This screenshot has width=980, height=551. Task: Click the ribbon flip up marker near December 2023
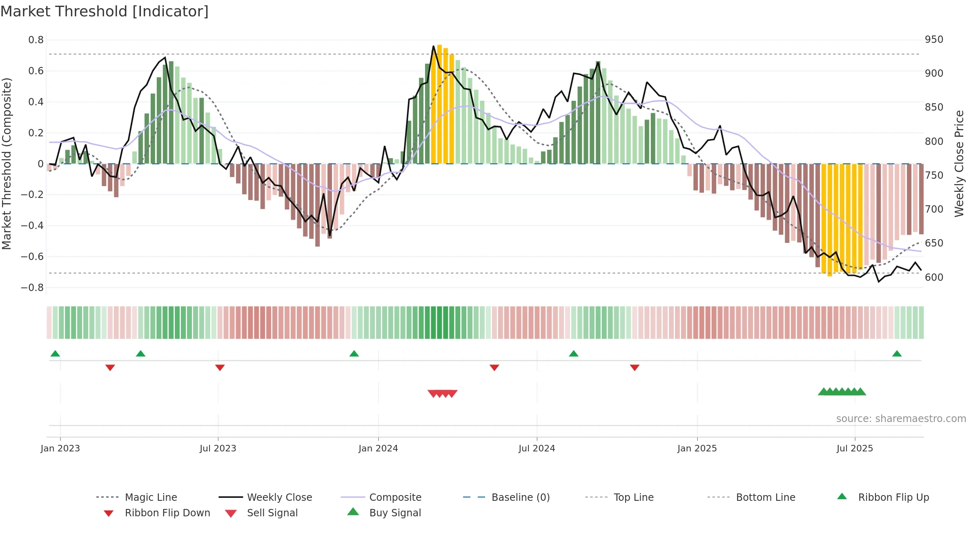point(354,353)
